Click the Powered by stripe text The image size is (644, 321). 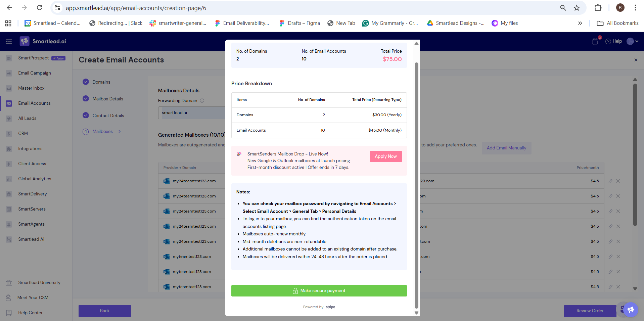pyautogui.click(x=319, y=307)
